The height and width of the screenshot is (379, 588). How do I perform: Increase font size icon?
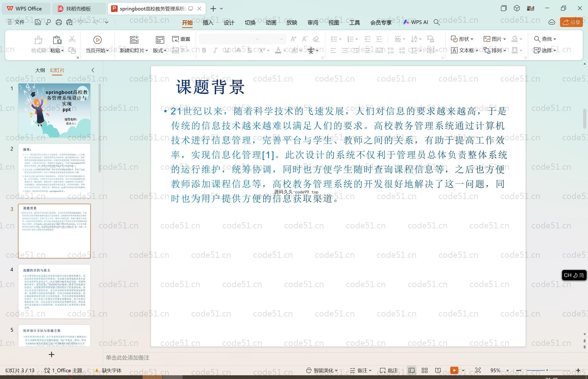point(293,39)
